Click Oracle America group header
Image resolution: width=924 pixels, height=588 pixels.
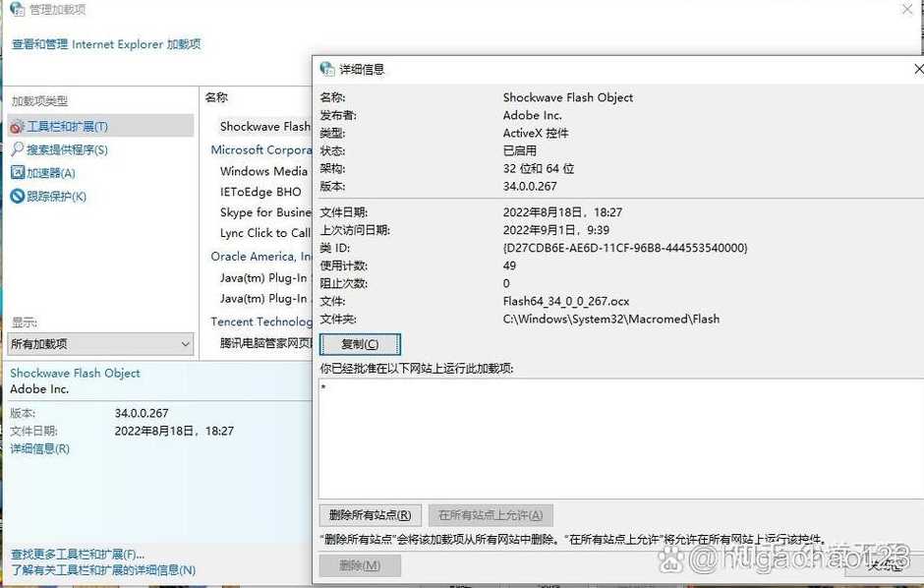click(x=261, y=257)
